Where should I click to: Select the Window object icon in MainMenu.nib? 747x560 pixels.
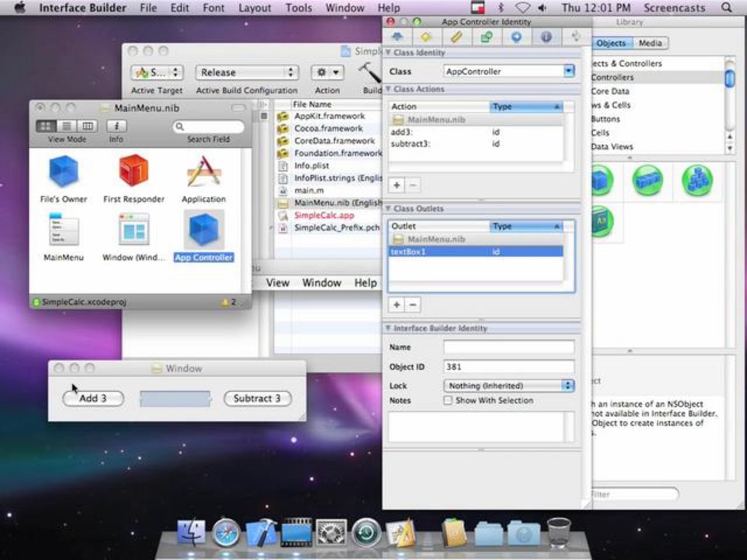click(x=134, y=229)
